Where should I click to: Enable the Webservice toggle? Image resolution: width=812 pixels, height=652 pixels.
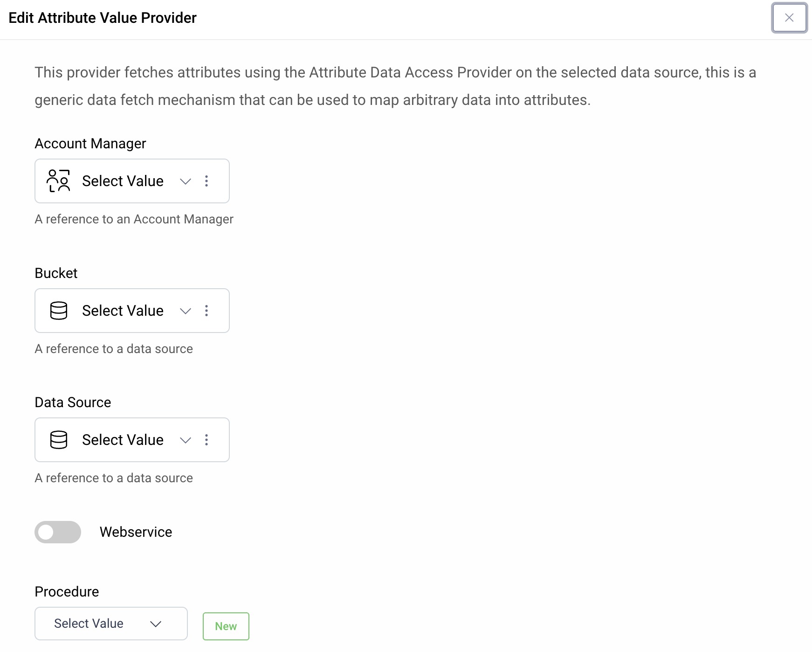tap(57, 532)
